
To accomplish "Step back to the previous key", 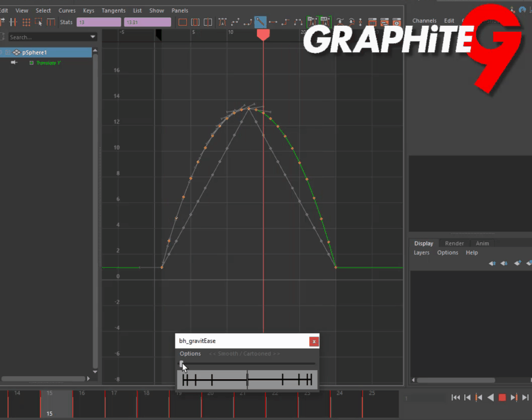I will point(479,397).
